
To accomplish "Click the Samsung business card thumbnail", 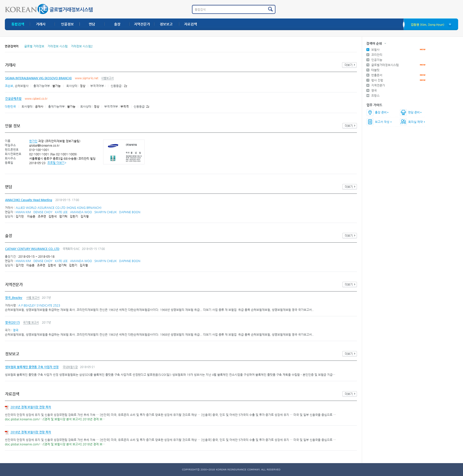I will [124, 152].
